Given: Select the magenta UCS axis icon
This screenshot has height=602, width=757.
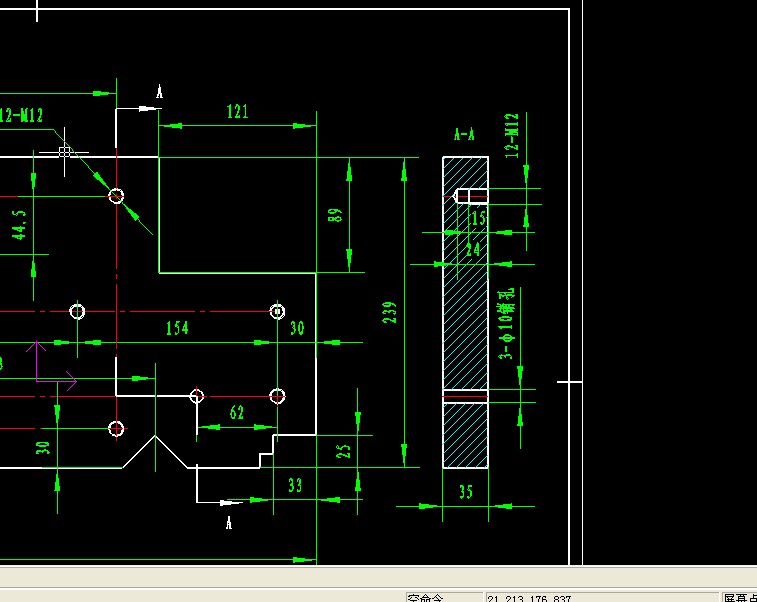Looking at the screenshot, I should coord(51,365).
